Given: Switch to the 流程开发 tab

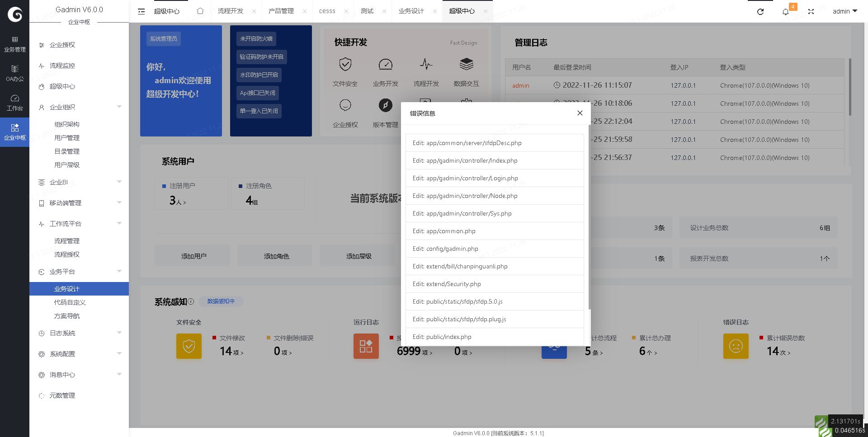Looking at the screenshot, I should pyautogui.click(x=231, y=11).
